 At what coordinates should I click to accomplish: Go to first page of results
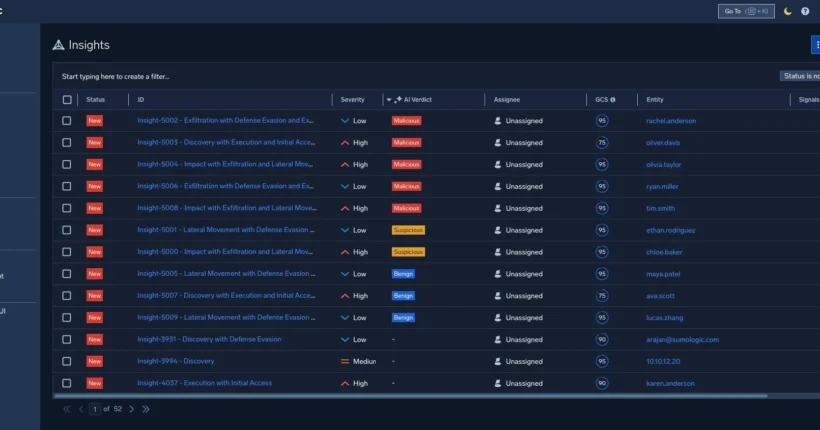click(66, 409)
